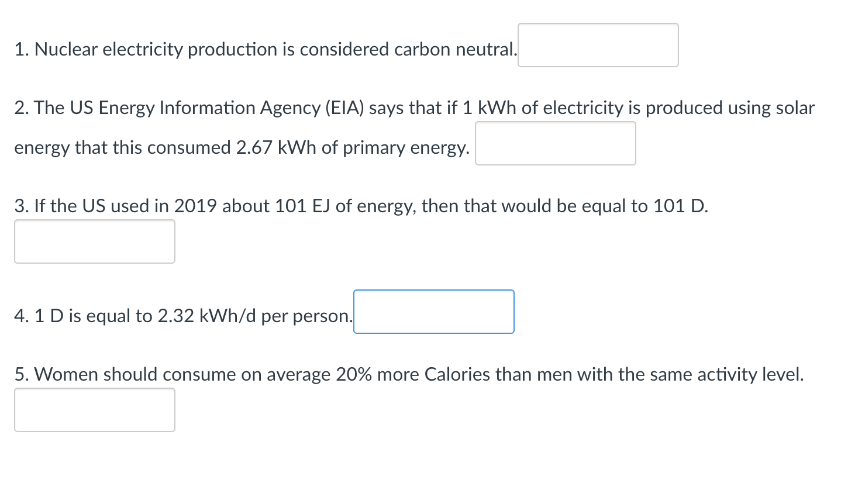The height and width of the screenshot is (504, 841).
Task: Click the year "2019" in statement 3
Action: 195,206
